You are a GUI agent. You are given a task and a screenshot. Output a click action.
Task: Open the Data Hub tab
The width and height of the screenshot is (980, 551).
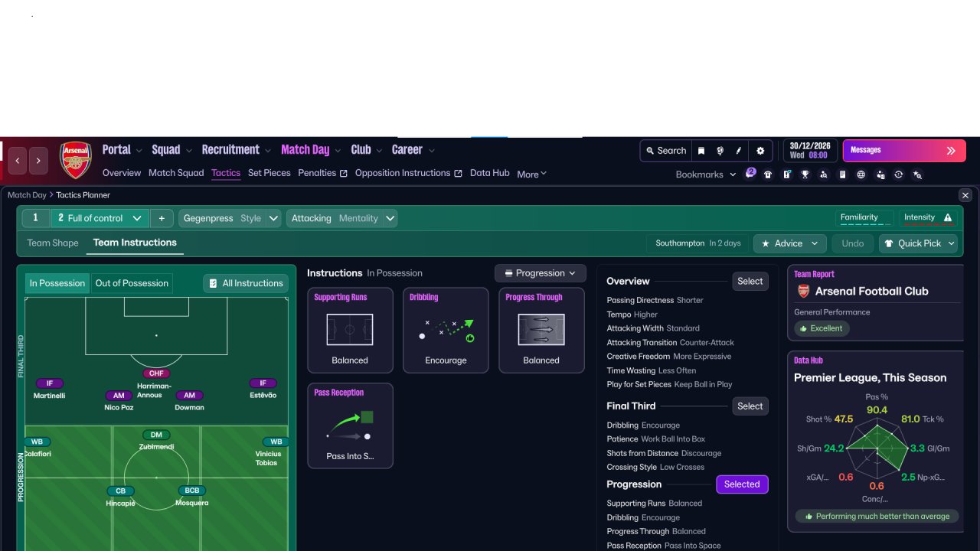490,173
